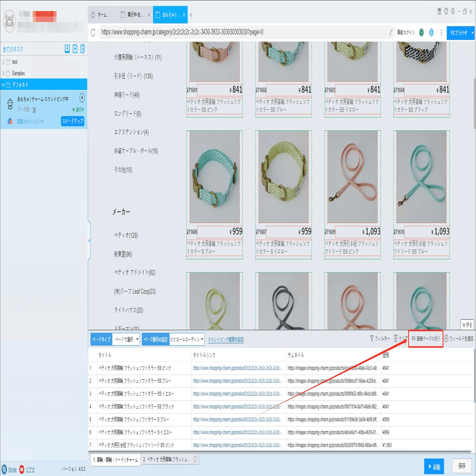Click the green clock icon in address bar
476x476 pixels.
421,33
